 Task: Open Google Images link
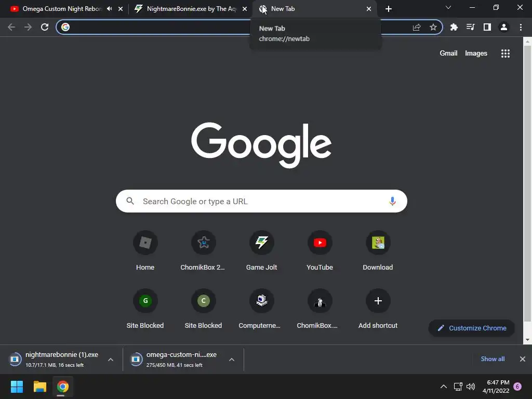point(476,54)
